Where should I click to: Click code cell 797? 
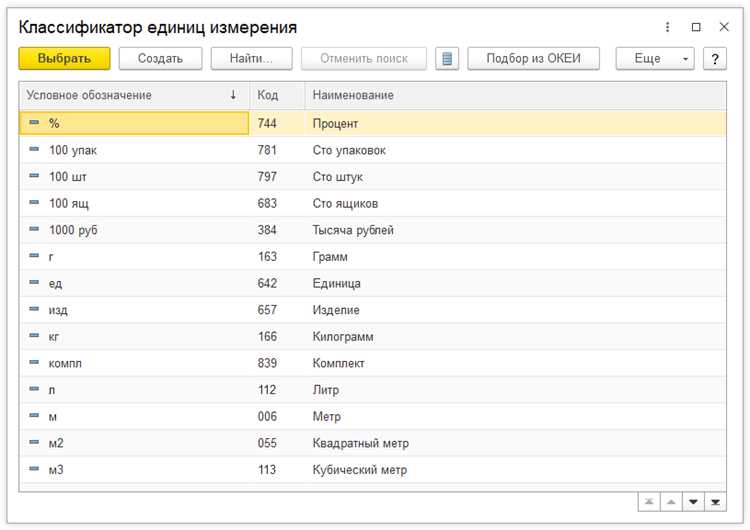[x=277, y=177]
